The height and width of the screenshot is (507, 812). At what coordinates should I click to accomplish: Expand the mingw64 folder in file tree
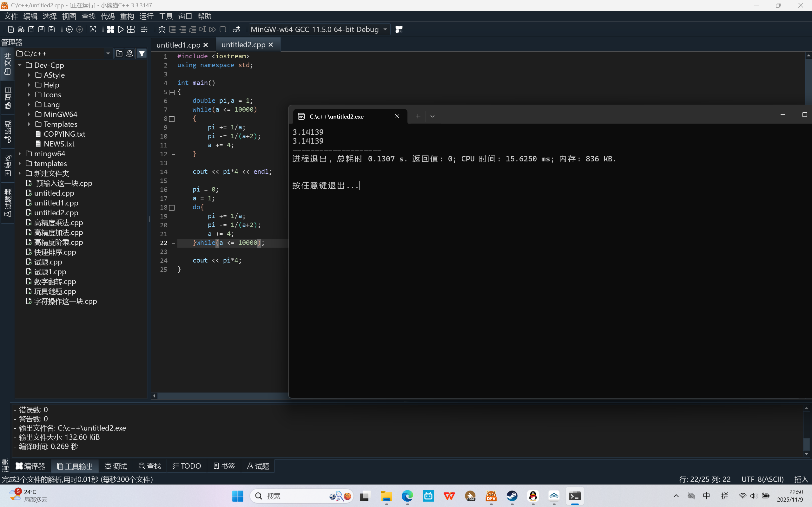(20, 153)
